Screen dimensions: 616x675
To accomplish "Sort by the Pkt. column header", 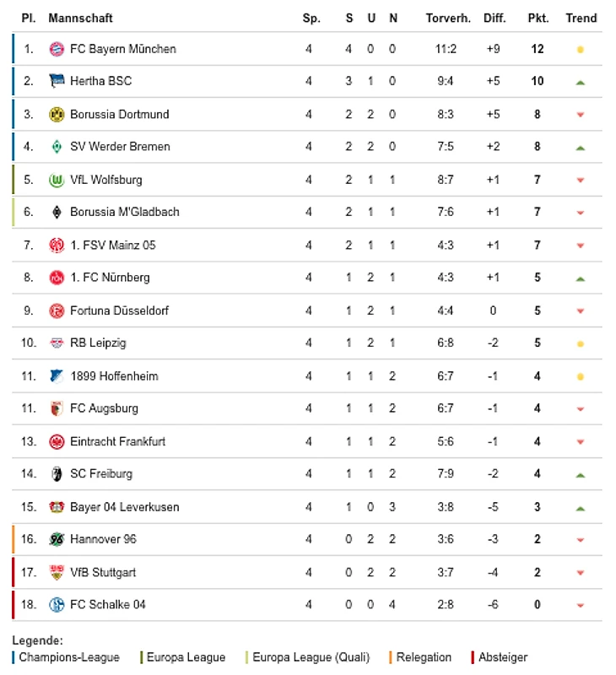I will click(x=538, y=18).
